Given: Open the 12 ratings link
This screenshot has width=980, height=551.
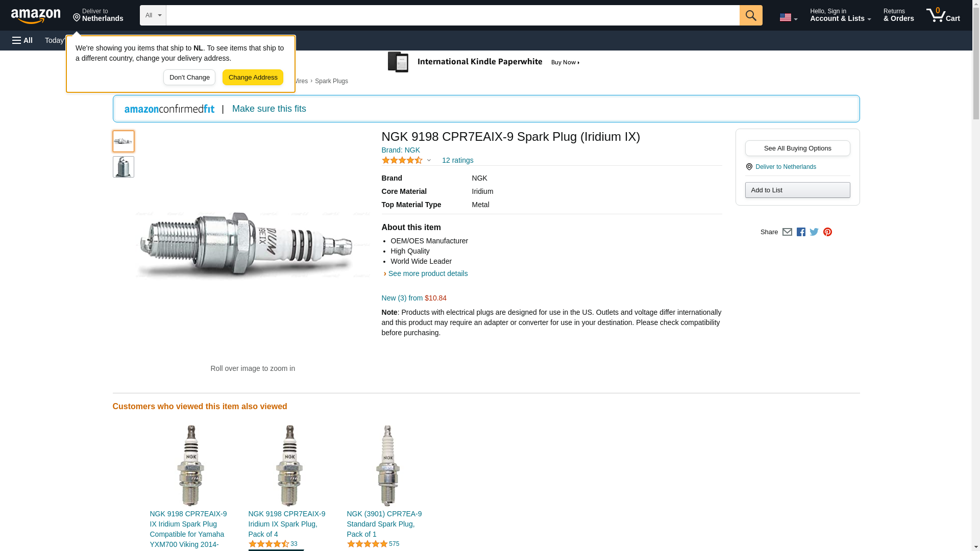Looking at the screenshot, I should [x=457, y=160].
